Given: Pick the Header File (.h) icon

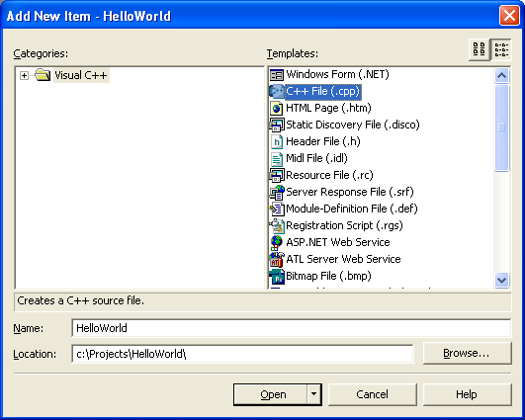Looking at the screenshot, I should pyautogui.click(x=277, y=141).
